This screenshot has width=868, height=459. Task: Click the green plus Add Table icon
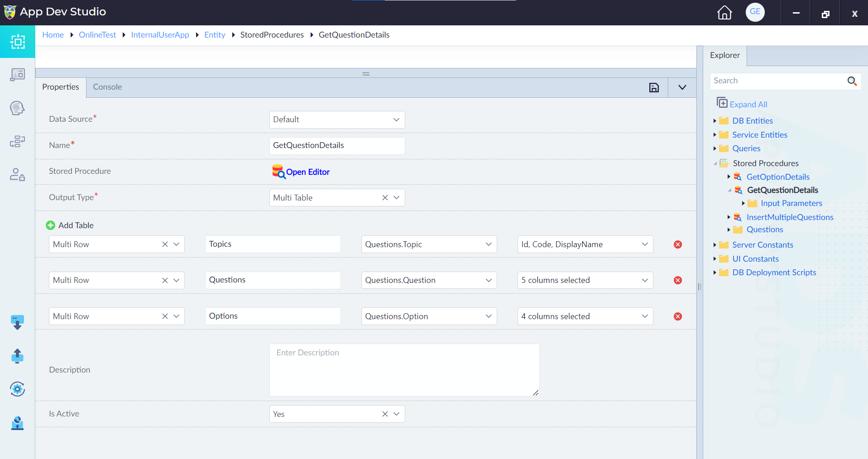coord(51,225)
